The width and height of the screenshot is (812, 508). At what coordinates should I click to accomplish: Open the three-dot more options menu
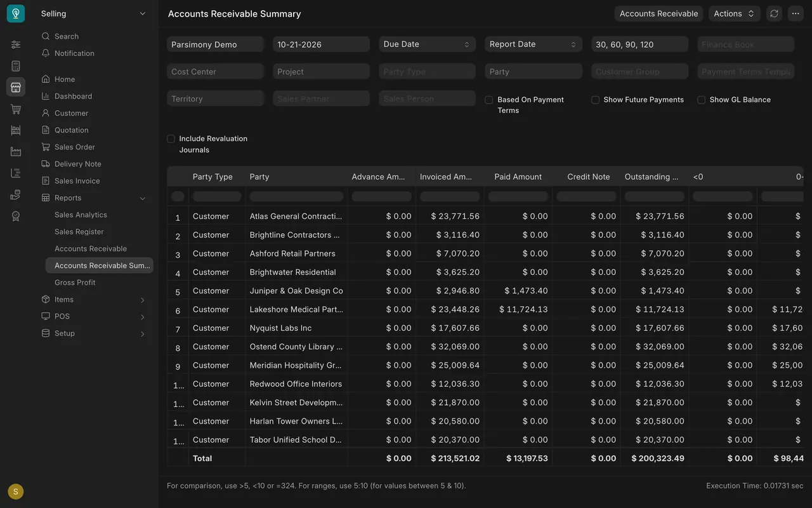pos(796,13)
